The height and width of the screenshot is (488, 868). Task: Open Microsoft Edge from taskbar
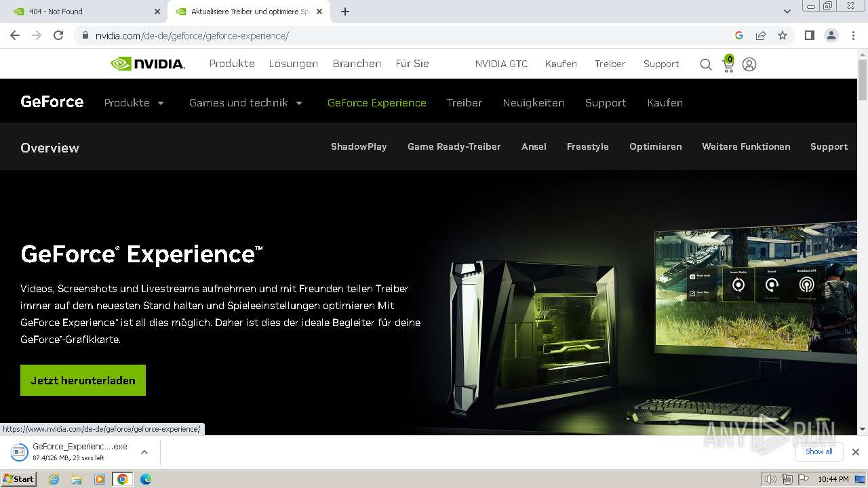pyautogui.click(x=146, y=479)
